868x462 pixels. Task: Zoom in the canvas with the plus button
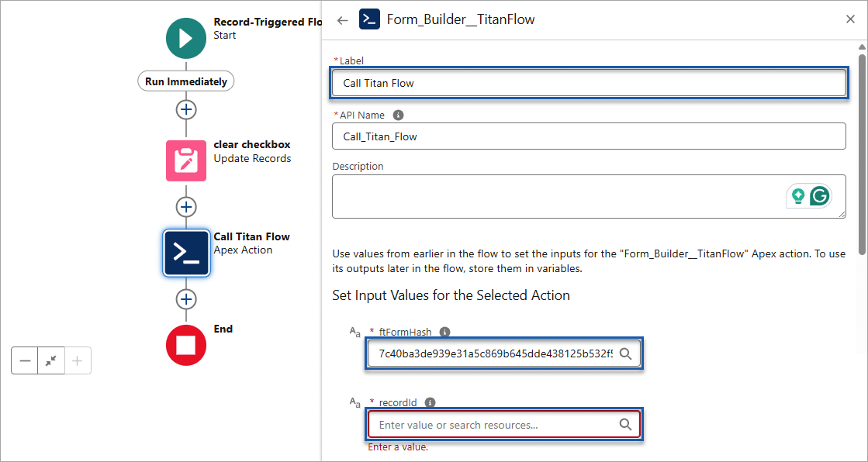78,360
